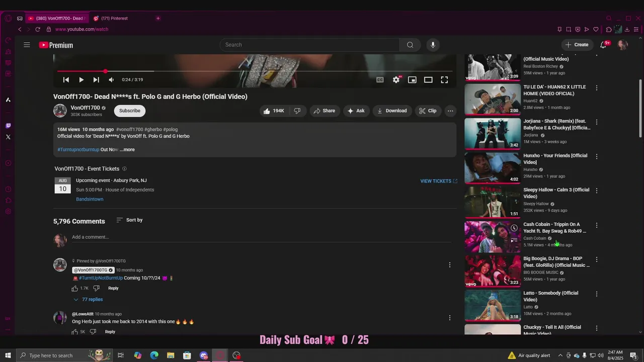Focus the Add a comment field
Viewport: 644px width, 362px height.
tap(261, 237)
